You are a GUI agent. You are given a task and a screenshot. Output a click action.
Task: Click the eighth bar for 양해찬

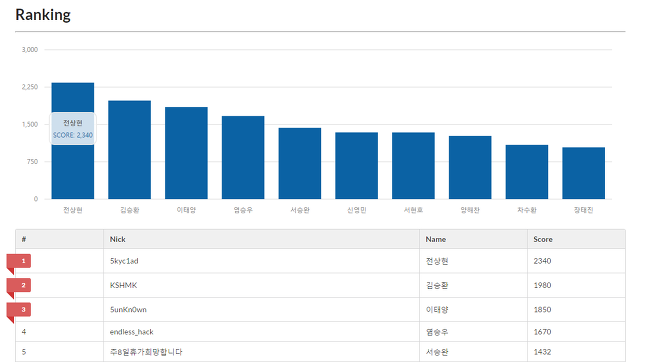coord(470,168)
